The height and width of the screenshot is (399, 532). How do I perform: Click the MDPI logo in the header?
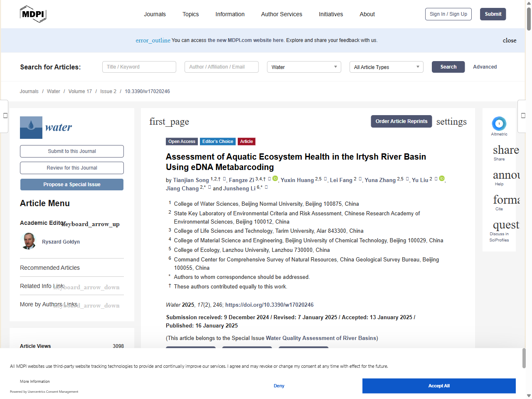(33, 14)
